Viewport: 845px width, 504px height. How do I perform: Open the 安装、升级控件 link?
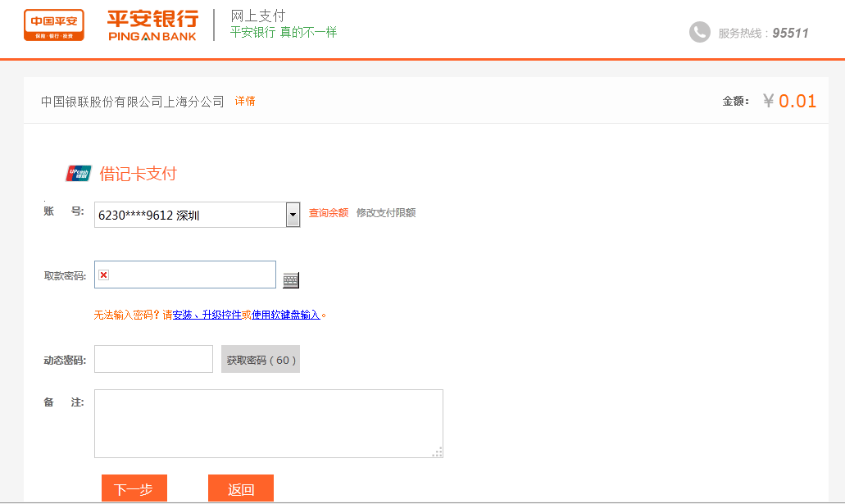pos(207,315)
